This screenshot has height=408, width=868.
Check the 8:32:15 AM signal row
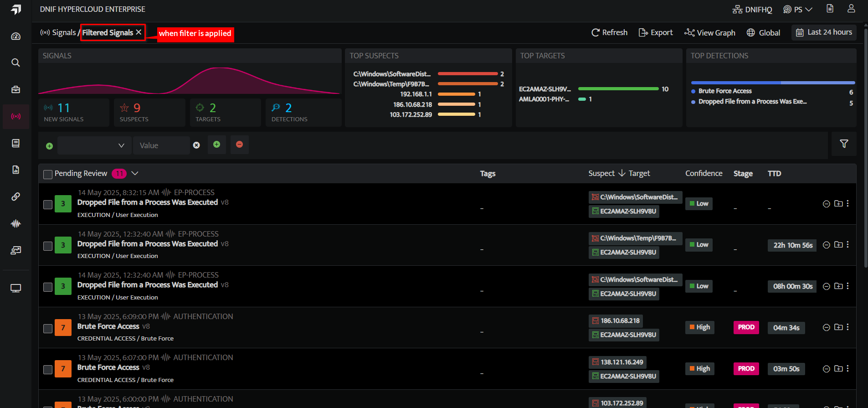48,204
